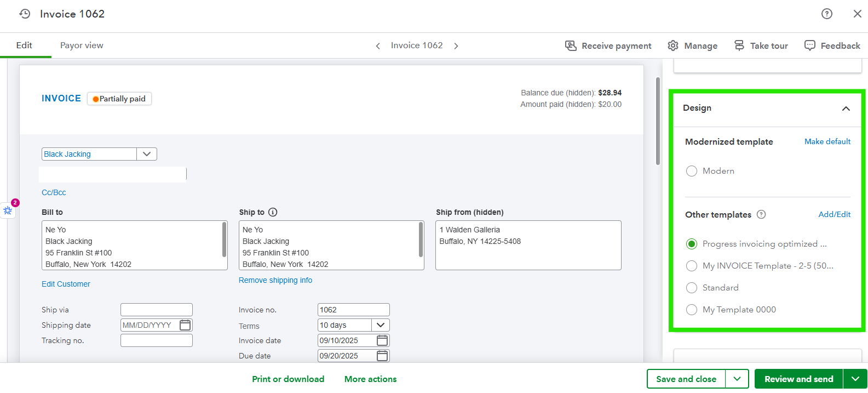Open the help question mark icon

click(x=826, y=14)
